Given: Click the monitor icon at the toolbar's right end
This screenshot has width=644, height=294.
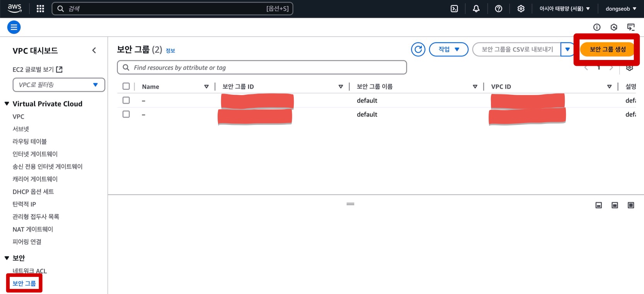Looking at the screenshot, I should click(631, 27).
